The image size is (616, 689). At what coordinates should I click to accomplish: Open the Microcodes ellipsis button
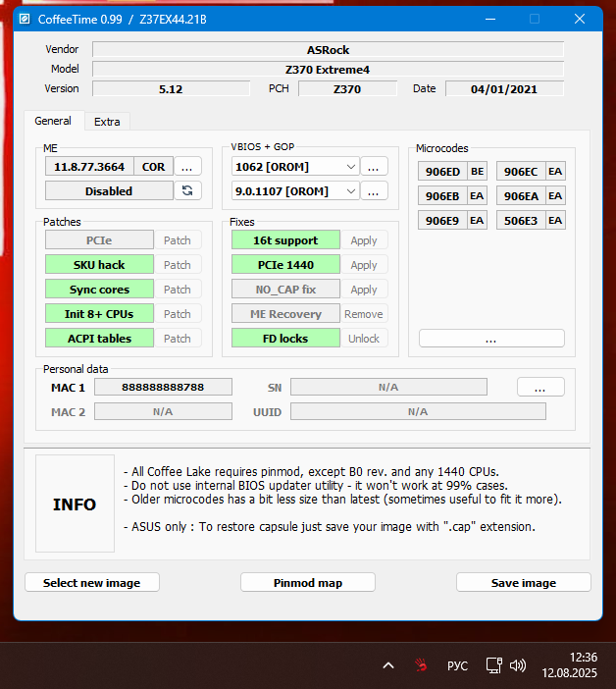point(491,339)
